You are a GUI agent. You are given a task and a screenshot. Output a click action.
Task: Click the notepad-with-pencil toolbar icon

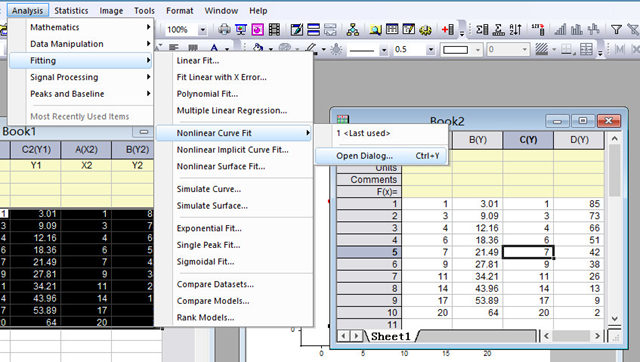pos(297,29)
